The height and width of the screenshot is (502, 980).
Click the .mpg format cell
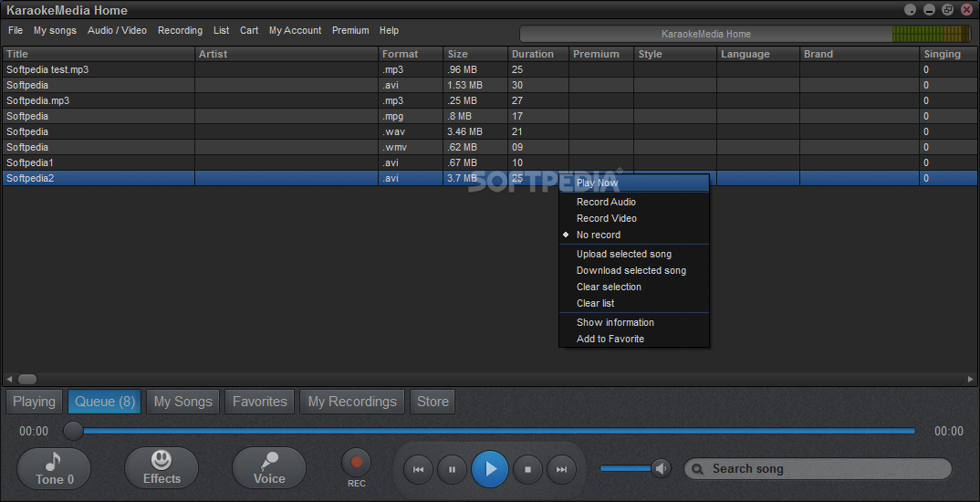[x=411, y=116]
